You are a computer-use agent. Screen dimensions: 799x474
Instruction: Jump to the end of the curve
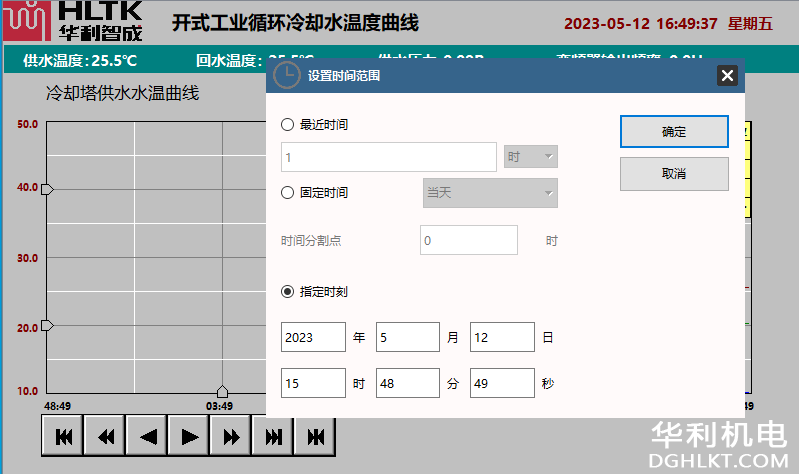(273, 436)
